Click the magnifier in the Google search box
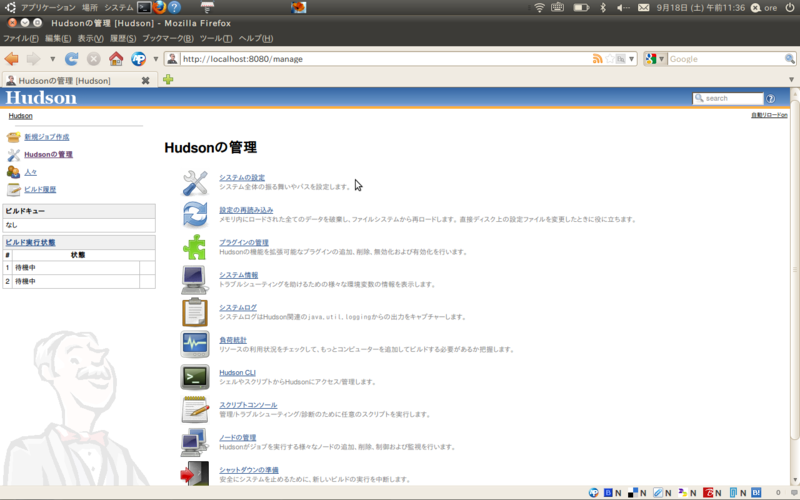The image size is (800, 500). [x=789, y=59]
